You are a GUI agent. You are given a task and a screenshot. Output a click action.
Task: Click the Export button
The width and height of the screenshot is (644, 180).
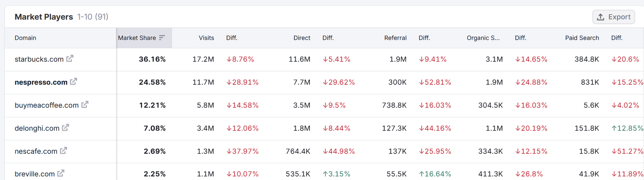[x=613, y=17]
